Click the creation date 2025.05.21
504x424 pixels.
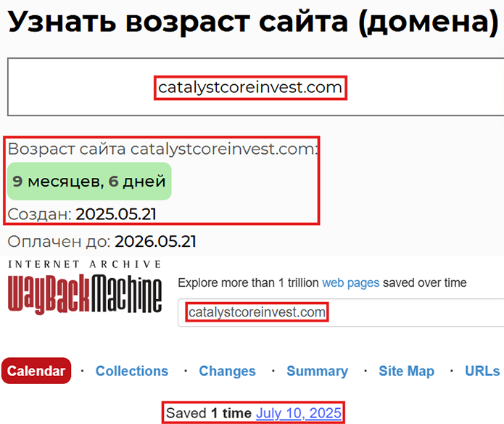pos(116,214)
